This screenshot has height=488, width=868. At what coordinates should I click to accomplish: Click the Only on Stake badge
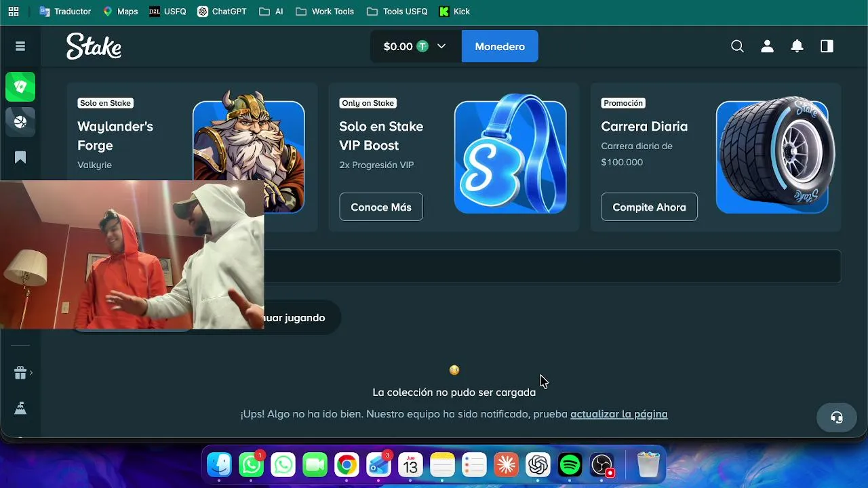(368, 103)
